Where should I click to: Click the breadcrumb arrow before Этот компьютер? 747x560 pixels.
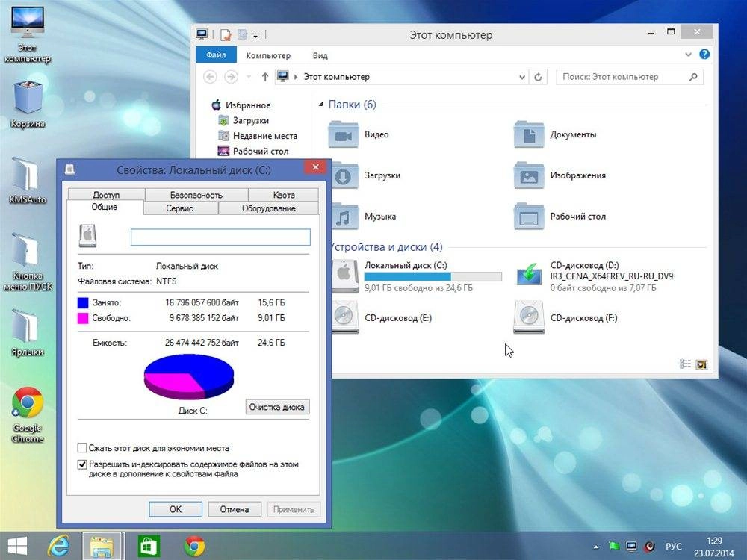[295, 77]
